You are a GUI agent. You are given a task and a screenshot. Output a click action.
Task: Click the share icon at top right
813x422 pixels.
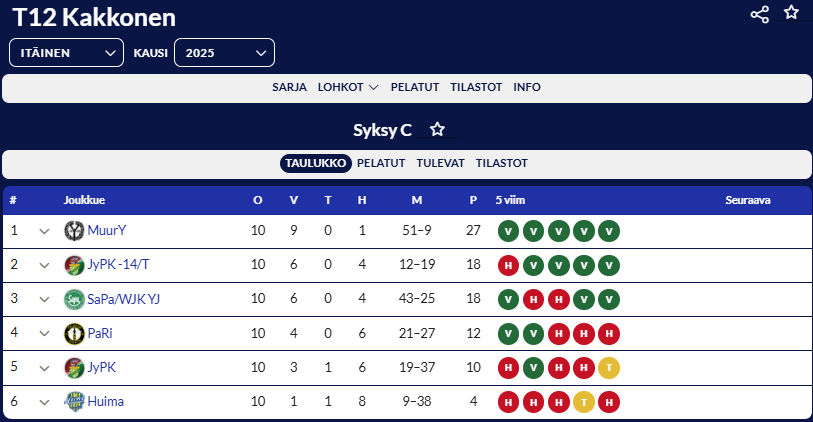(760, 14)
